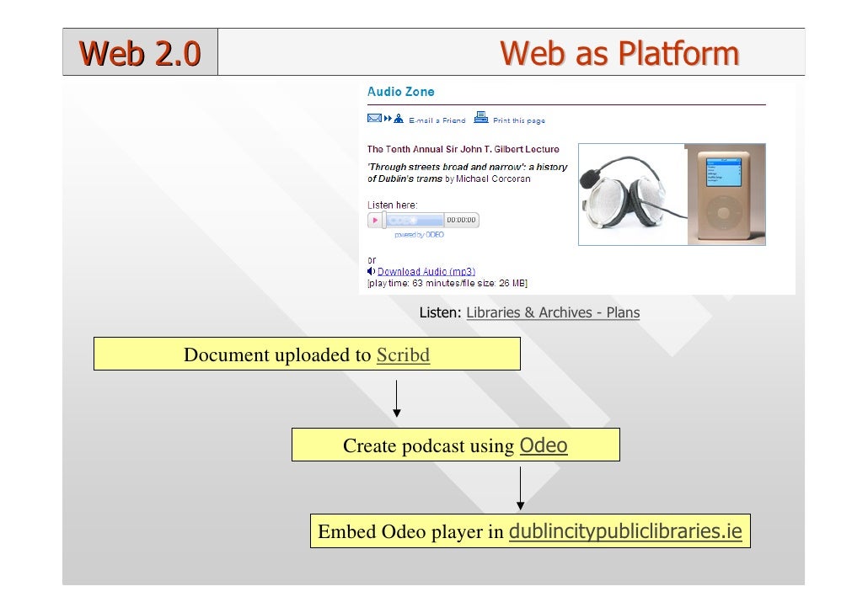The width and height of the screenshot is (868, 613).
Task: Open the Scribd link
Action: click(403, 354)
